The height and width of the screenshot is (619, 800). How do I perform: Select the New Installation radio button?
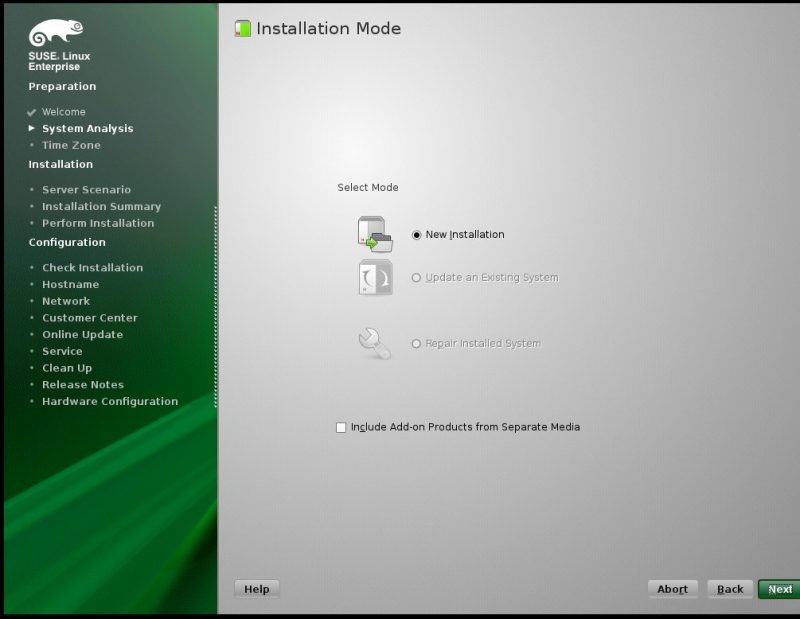tap(417, 235)
